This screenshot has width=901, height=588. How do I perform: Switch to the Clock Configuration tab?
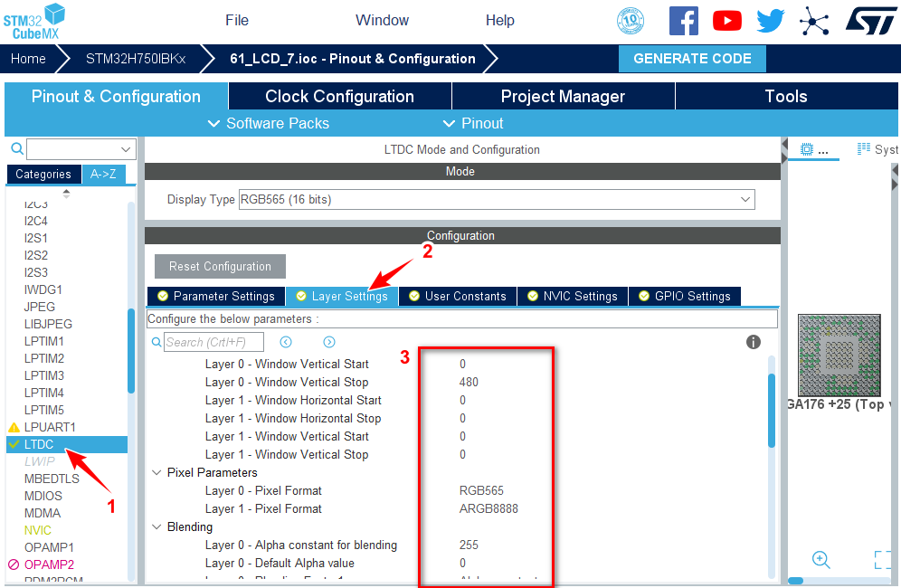[339, 96]
